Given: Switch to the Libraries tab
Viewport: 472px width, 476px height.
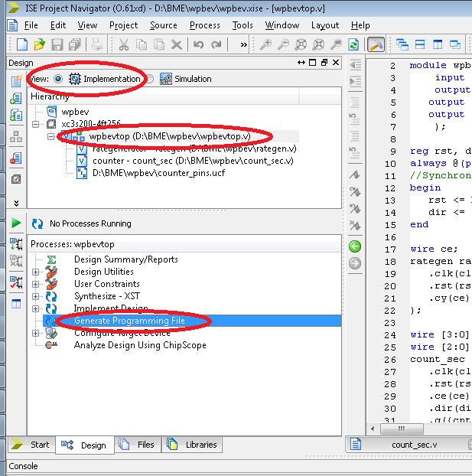Looking at the screenshot, I should 192,445.
